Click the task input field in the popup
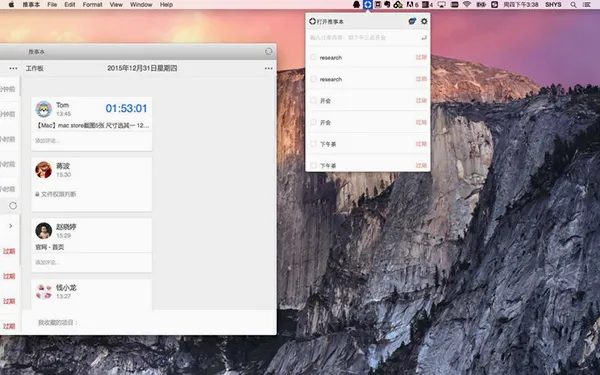This screenshot has width=600, height=375. (x=364, y=38)
